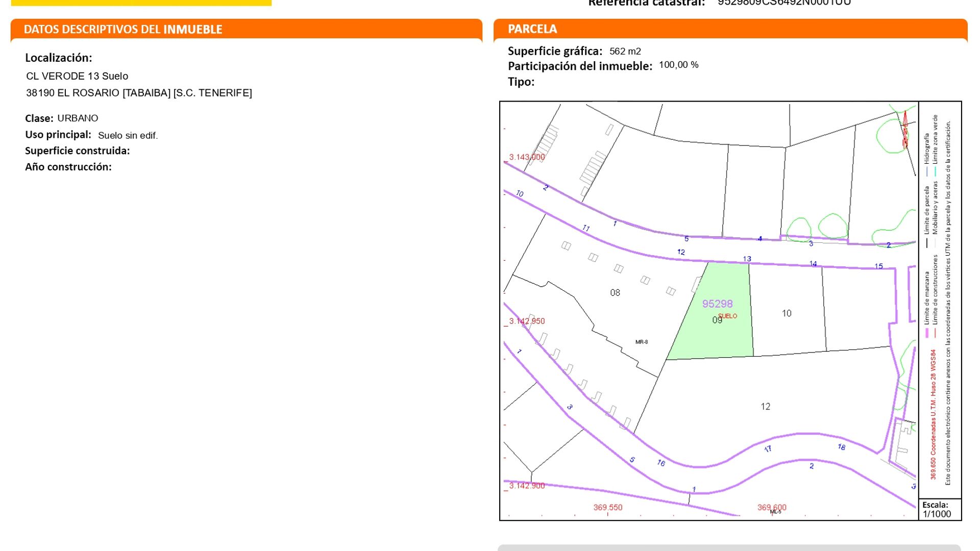The image size is (980, 551).
Task: Click the URBANO class value
Action: tap(78, 118)
